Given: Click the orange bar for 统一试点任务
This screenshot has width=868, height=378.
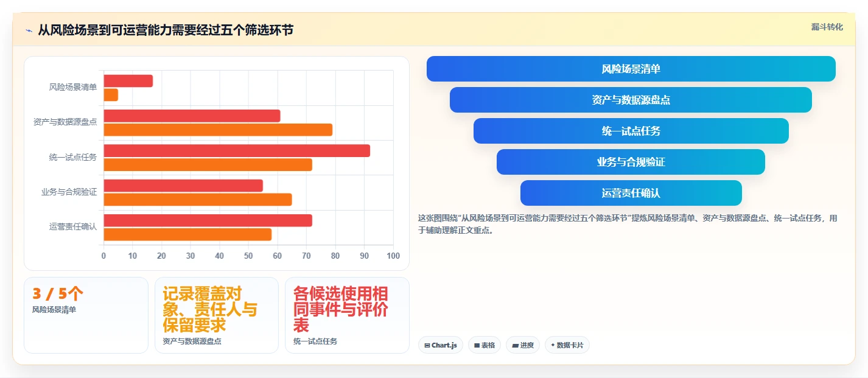Looking at the screenshot, I should pyautogui.click(x=208, y=164).
